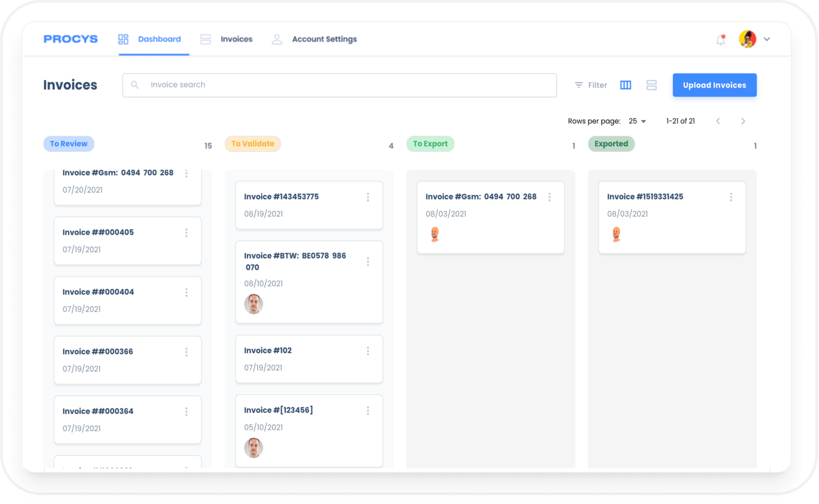Click the next page arrow
The height and width of the screenshot is (504, 819).
coord(743,121)
